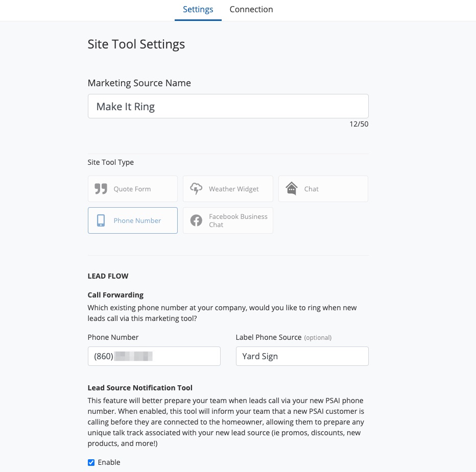The width and height of the screenshot is (476, 472).
Task: Select Quote Form site tool type
Action: (x=132, y=189)
